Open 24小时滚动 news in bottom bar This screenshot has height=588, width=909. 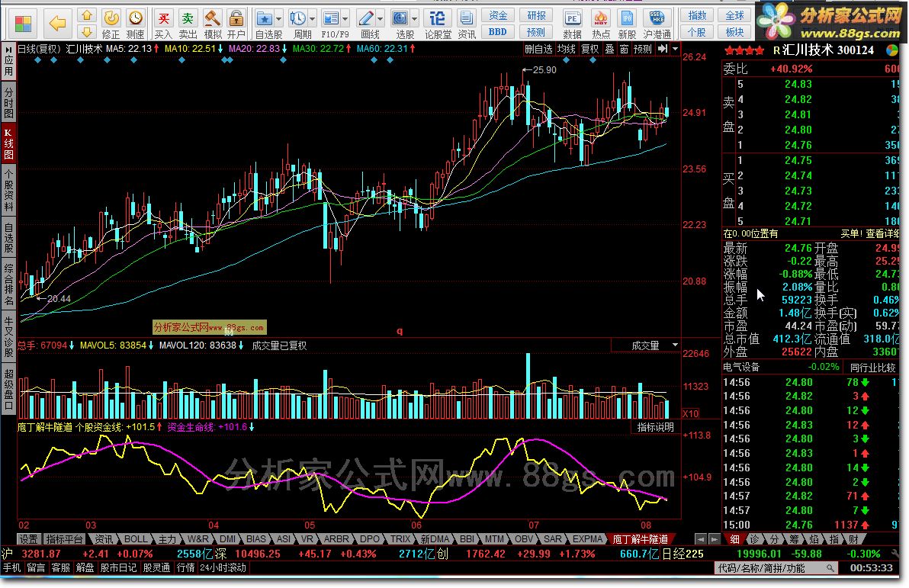pyautogui.click(x=223, y=567)
